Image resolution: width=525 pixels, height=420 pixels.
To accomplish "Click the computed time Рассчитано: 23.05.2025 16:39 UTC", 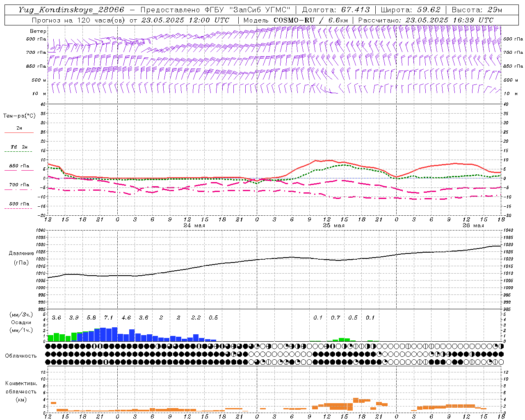I will [426, 20].
